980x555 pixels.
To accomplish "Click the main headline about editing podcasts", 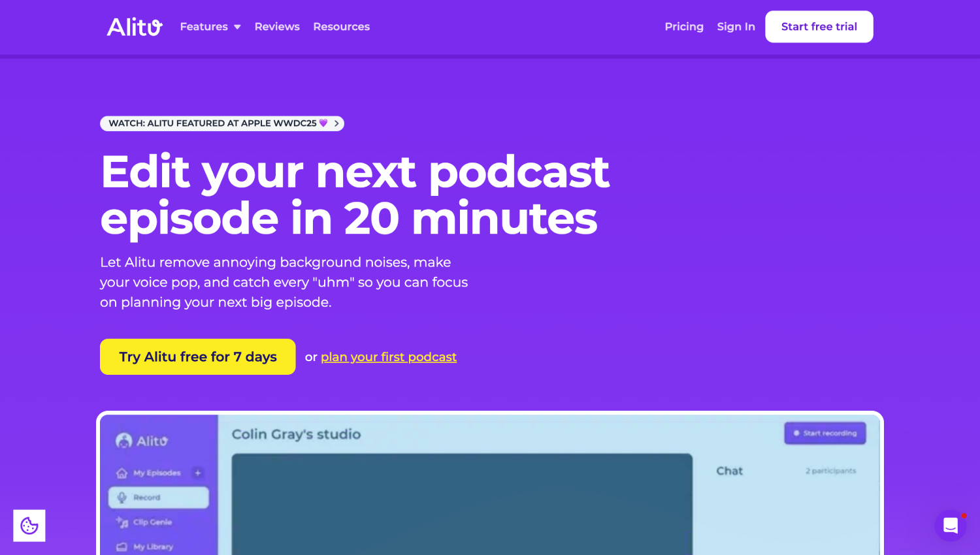I will [355, 195].
